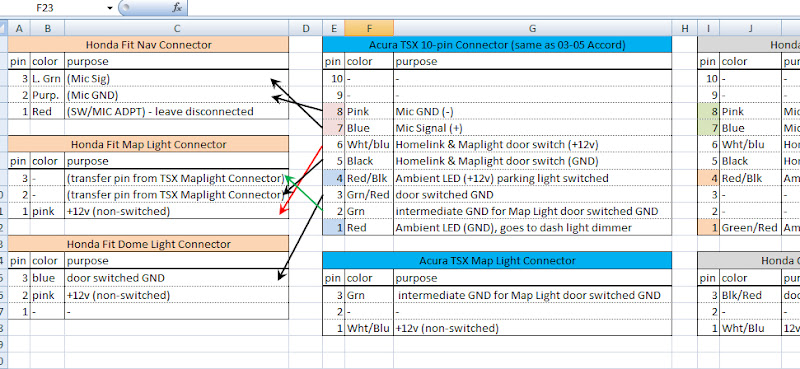
Task: Click 'Homelink & Maplight door switch (+12v)' cell
Action: tap(533, 144)
